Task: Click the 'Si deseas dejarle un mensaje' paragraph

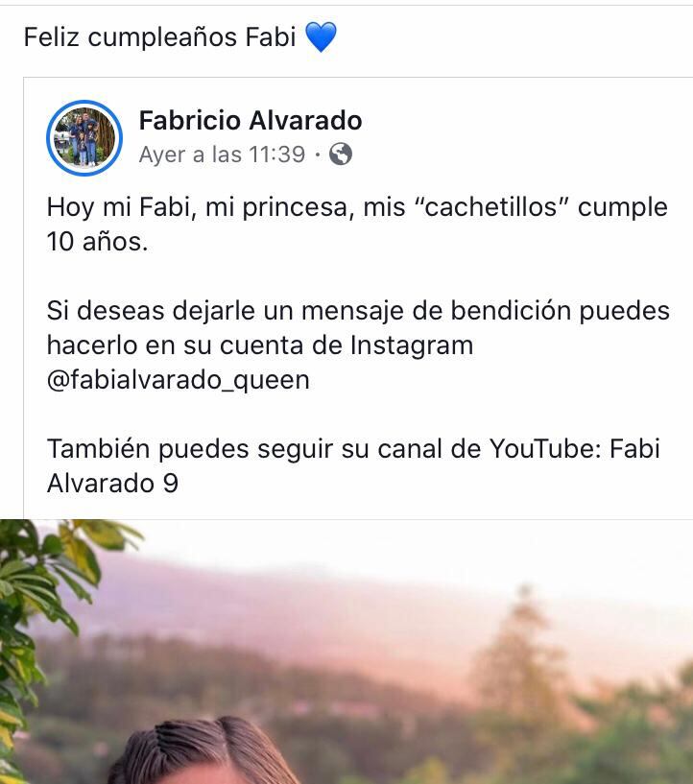Action: pyautogui.click(x=358, y=345)
